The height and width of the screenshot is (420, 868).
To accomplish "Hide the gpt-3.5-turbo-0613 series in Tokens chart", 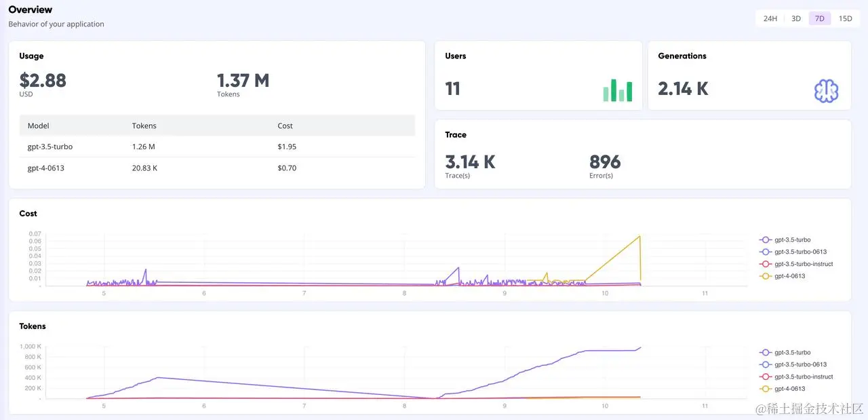I will click(765, 364).
